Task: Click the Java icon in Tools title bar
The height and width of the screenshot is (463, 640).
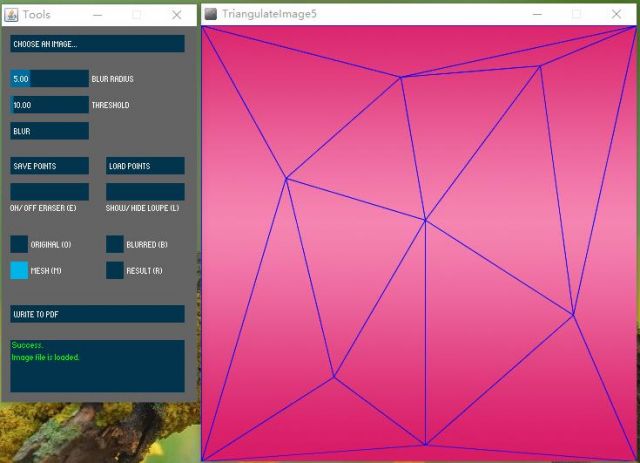Action: tap(11, 15)
